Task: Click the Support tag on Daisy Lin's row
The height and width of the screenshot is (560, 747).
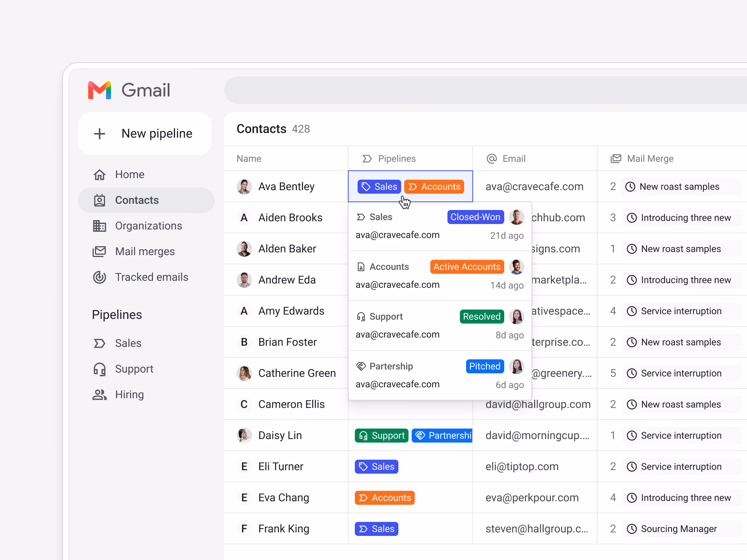Action: click(381, 436)
